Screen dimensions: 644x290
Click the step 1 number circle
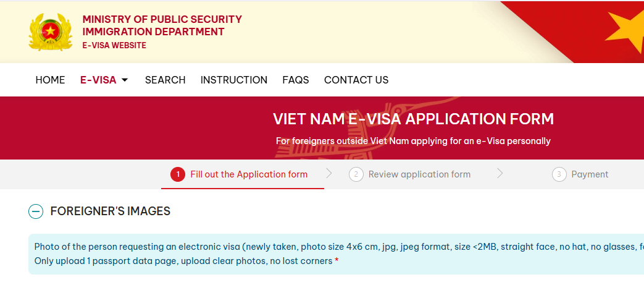[178, 174]
